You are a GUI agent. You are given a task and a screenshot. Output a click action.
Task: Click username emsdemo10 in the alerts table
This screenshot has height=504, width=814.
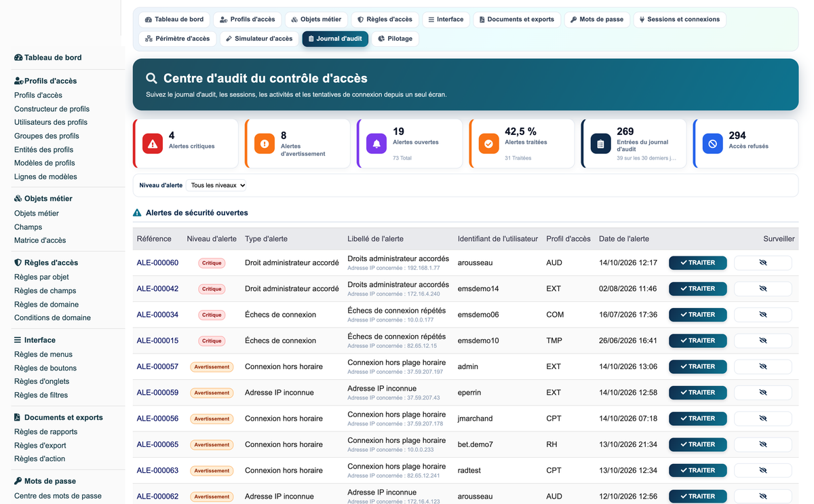478,341
